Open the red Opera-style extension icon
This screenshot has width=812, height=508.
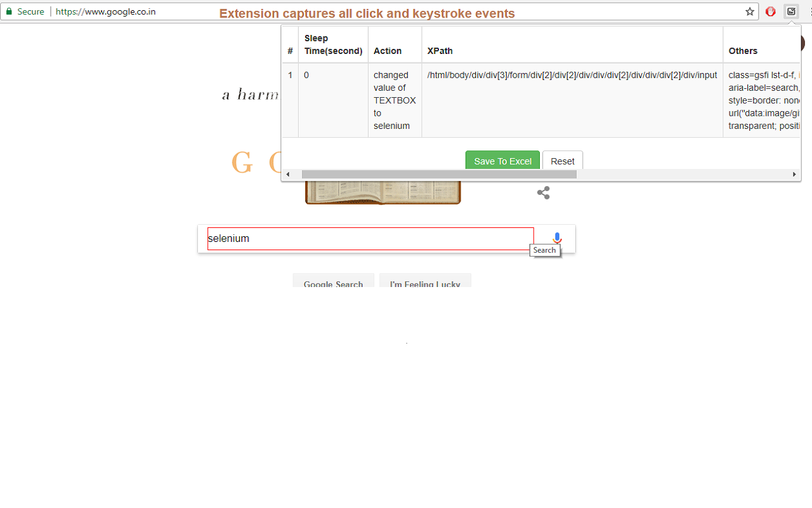tap(771, 11)
